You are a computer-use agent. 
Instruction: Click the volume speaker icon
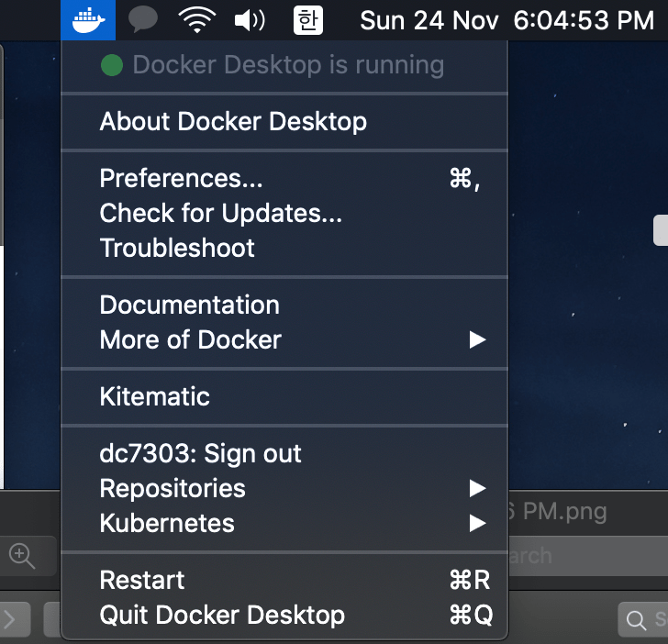[x=250, y=20]
